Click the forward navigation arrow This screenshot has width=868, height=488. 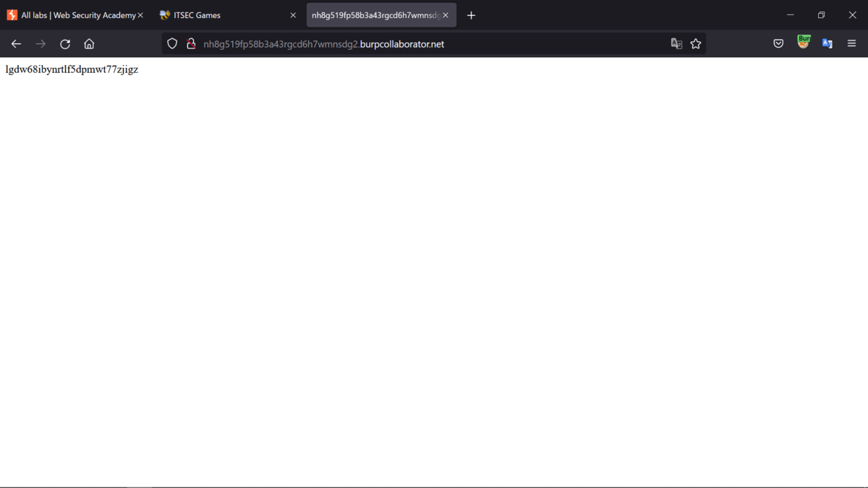pos(41,44)
